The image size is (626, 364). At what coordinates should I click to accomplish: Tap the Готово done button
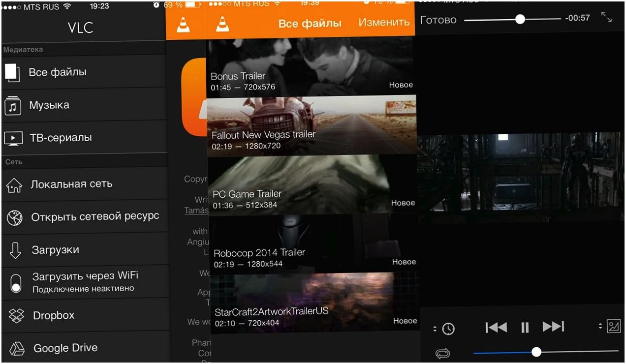coord(438,20)
